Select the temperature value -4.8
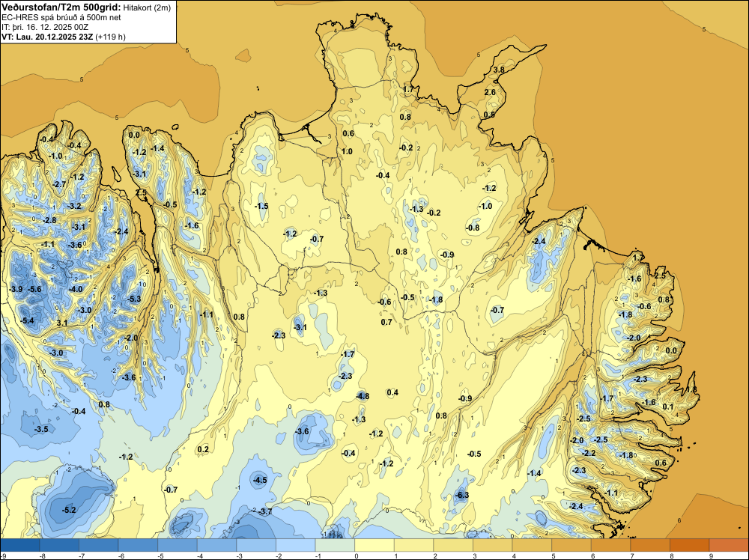The width and height of the screenshot is (749, 560). click(x=363, y=396)
